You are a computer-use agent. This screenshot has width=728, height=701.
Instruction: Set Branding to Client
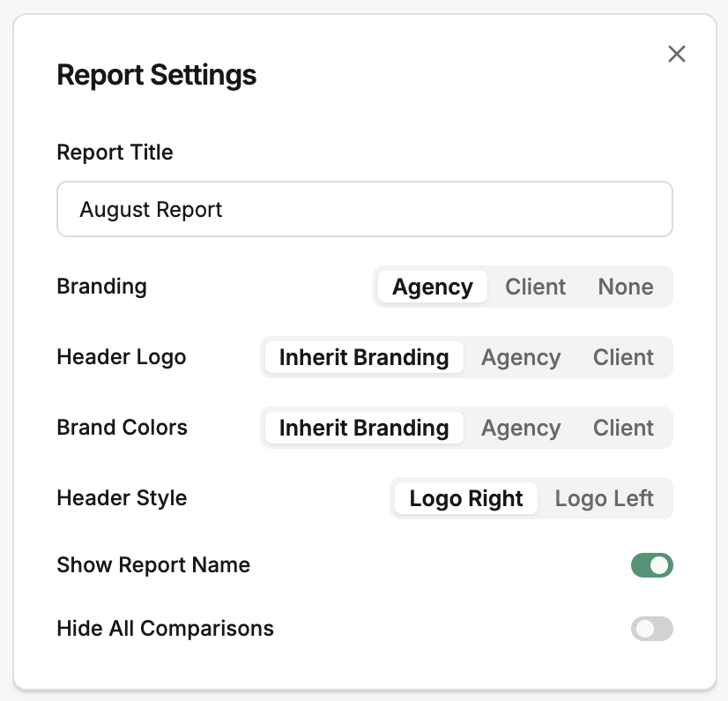click(535, 287)
